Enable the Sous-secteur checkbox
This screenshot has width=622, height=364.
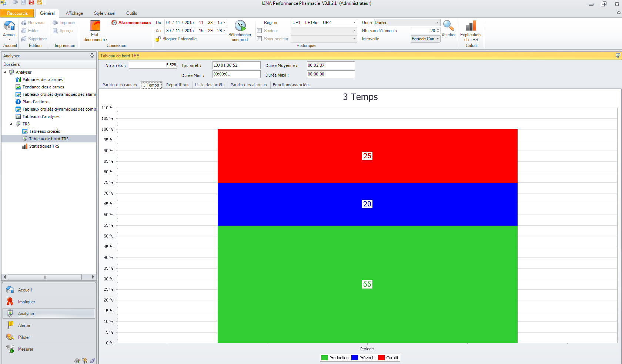click(260, 39)
